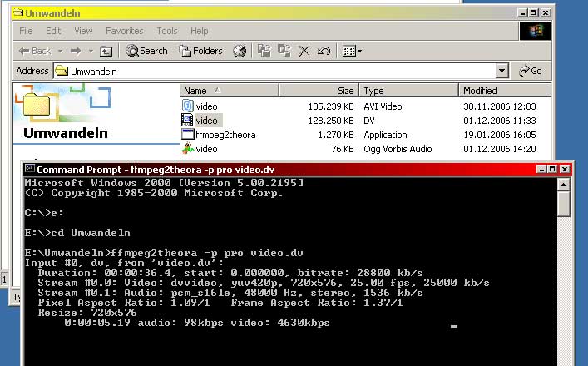Click the Move To toolbar icon
The height and width of the screenshot is (366, 588).
tap(264, 51)
